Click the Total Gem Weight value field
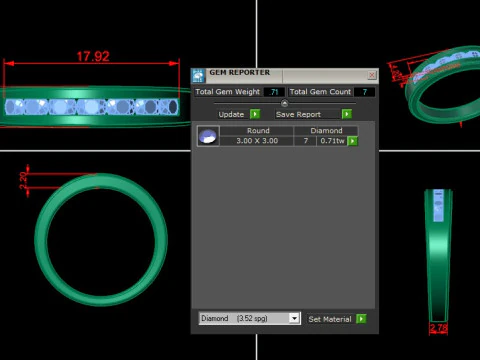 (x=274, y=92)
